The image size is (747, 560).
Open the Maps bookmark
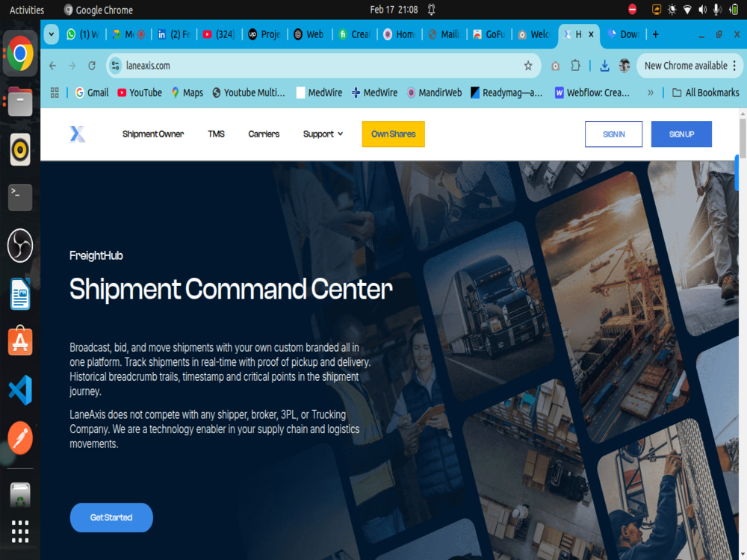187,93
